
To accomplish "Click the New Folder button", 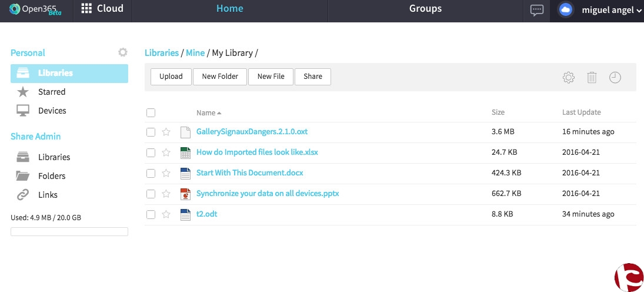I will click(220, 77).
